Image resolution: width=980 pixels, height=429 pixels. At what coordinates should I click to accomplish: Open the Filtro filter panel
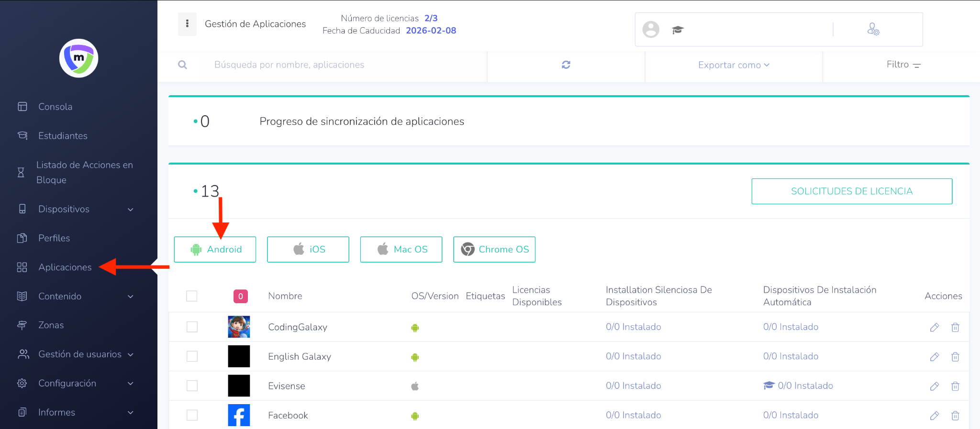tap(902, 65)
